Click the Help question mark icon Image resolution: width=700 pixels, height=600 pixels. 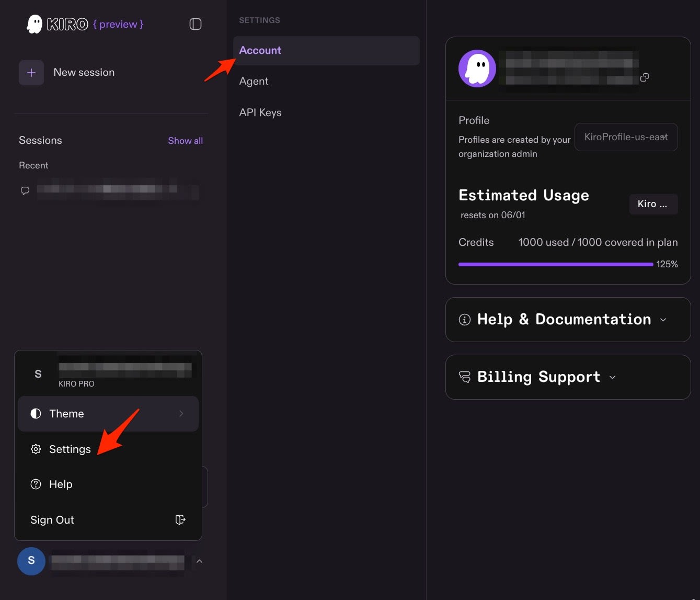(x=36, y=484)
